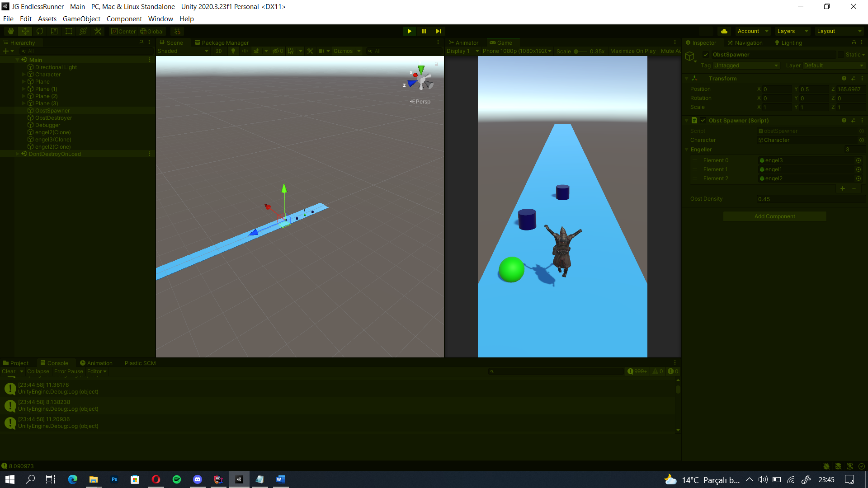Open the Layer dropdown in the Inspector
The width and height of the screenshot is (868, 488).
(x=833, y=65)
